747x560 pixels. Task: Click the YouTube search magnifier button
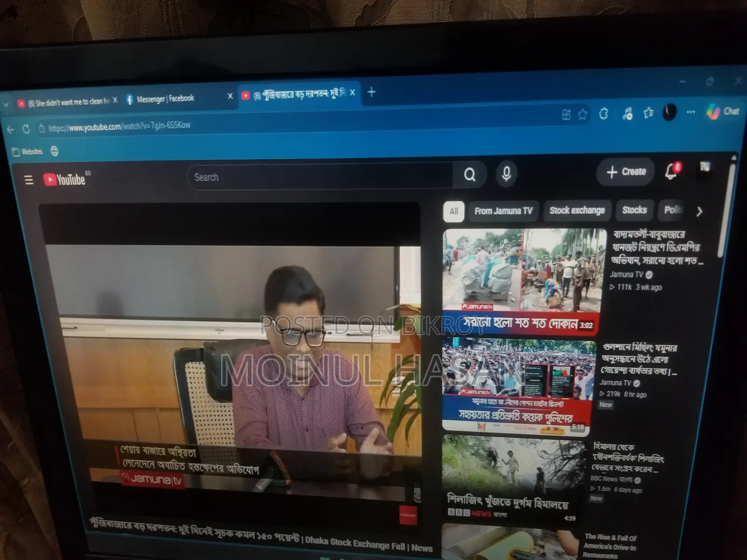470,175
